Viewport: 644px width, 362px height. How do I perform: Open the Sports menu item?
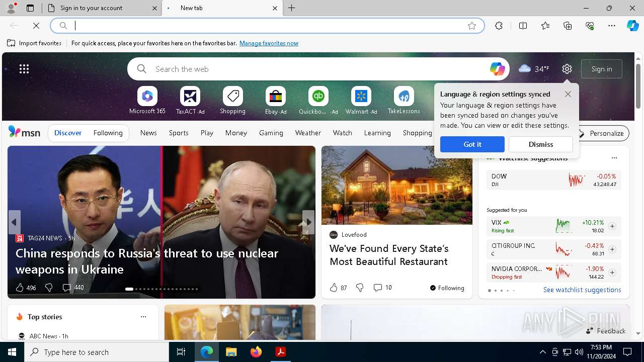coord(179,133)
